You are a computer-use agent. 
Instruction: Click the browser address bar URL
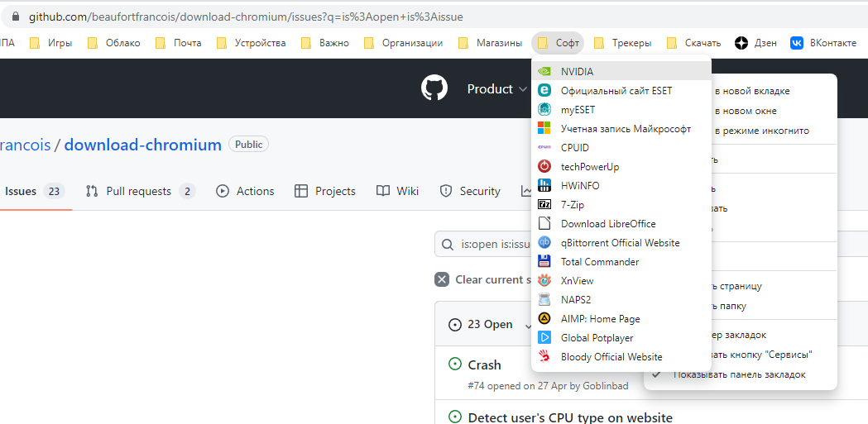(x=246, y=17)
